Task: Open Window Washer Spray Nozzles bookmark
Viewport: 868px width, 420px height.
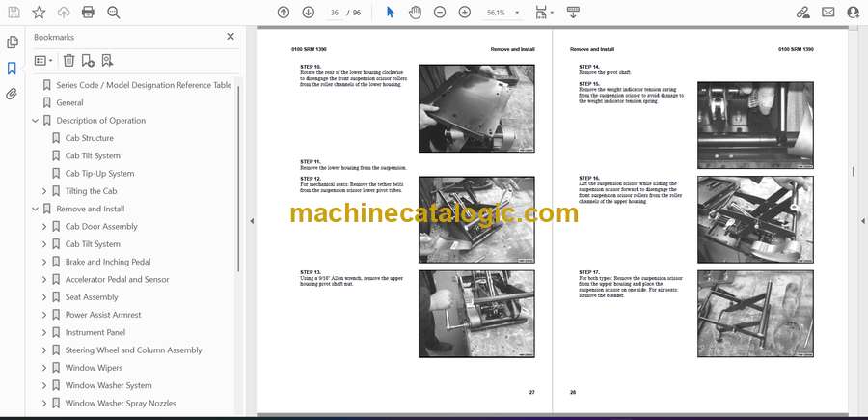Action: (121, 404)
